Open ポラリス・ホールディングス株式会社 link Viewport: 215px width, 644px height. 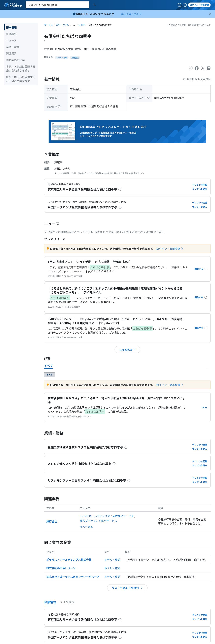tap(69, 560)
